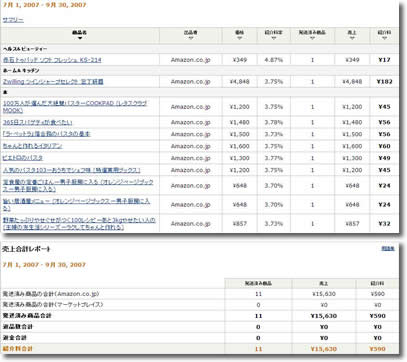Sort by 出品者 using its header arrow
This screenshot has width=407, height=362.
point(191,38)
